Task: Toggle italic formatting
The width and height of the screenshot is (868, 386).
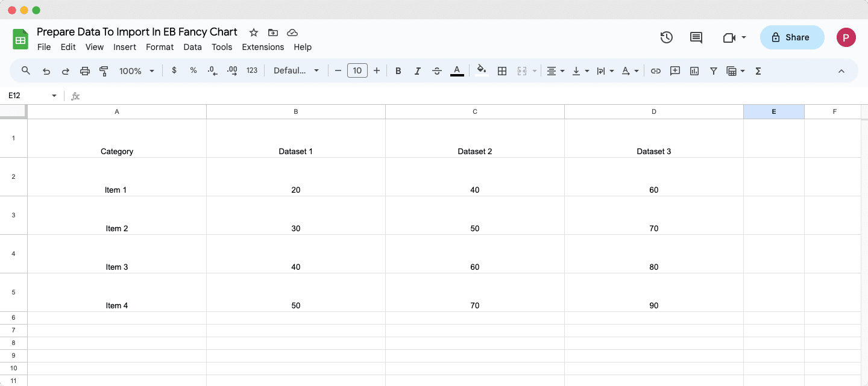Action: point(417,70)
